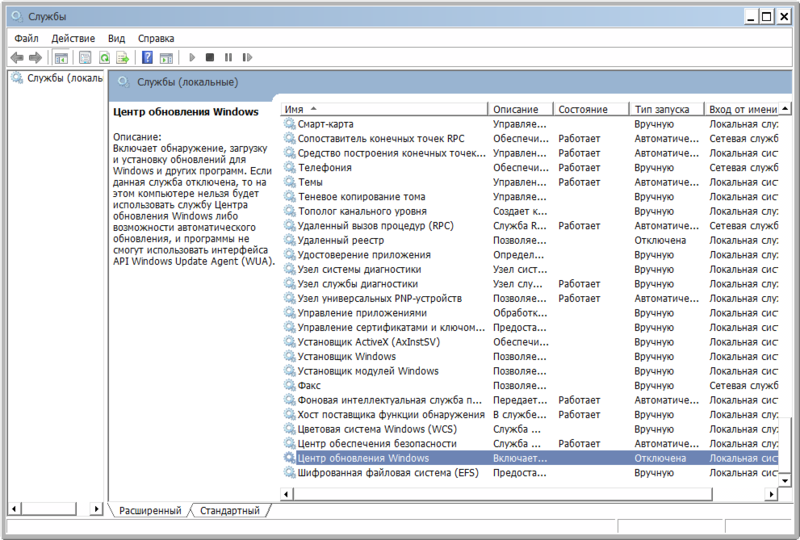The height and width of the screenshot is (540, 800).
Task: Sort by the Тип запуска column header
Action: 665,109
